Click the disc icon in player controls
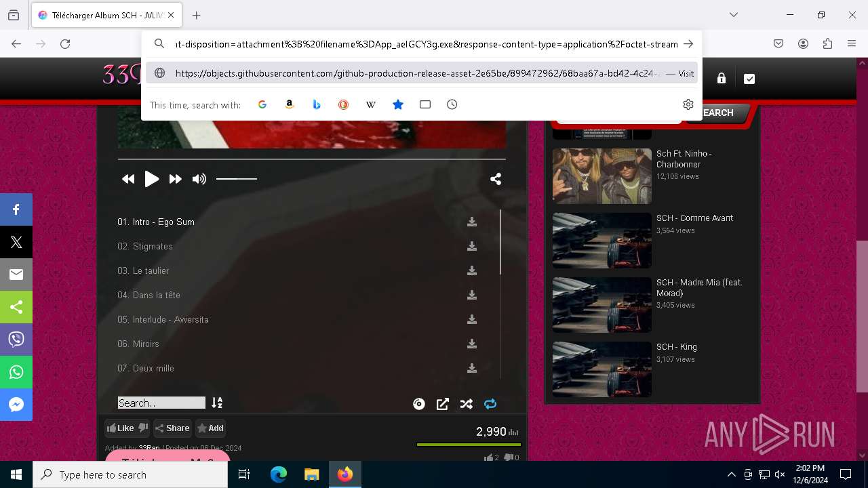This screenshot has width=868, height=488. pyautogui.click(x=419, y=404)
